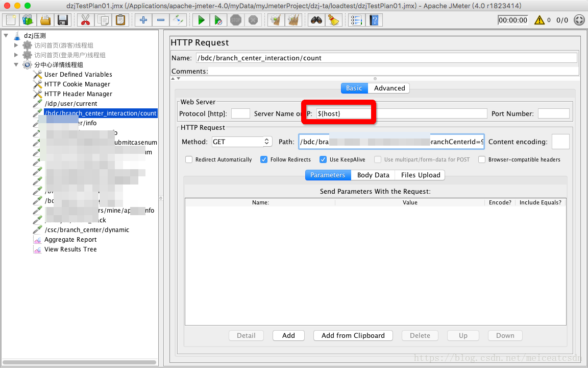The height and width of the screenshot is (368, 588).
Task: Toggle the Use KeepAlive checkbox
Action: [x=323, y=159]
